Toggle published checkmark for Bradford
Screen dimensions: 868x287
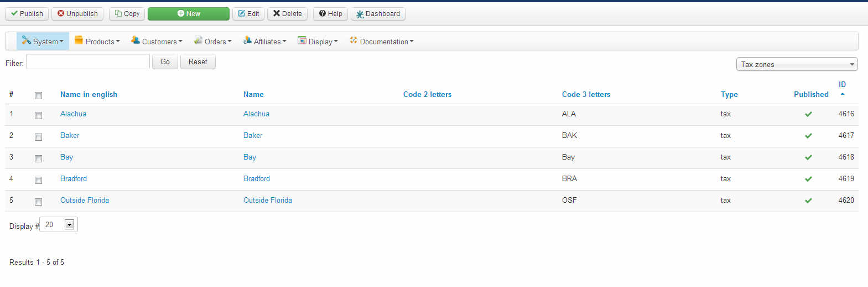[808, 179]
